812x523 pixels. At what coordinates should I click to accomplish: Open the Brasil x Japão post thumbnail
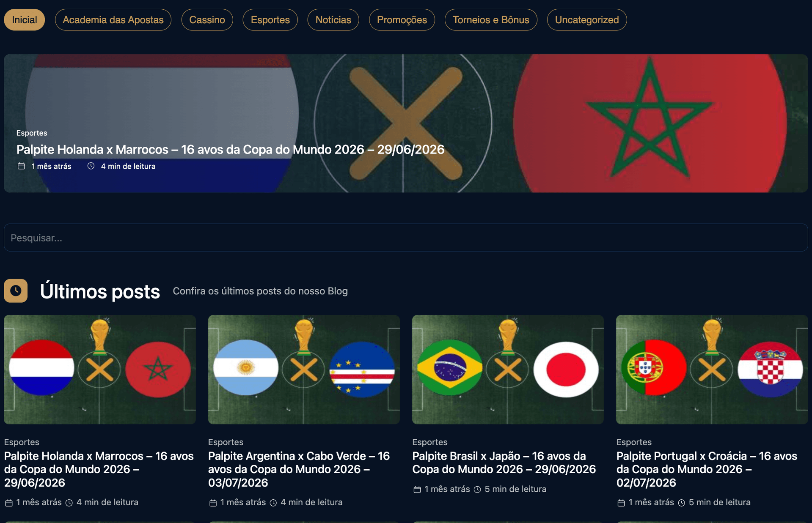[x=508, y=370]
